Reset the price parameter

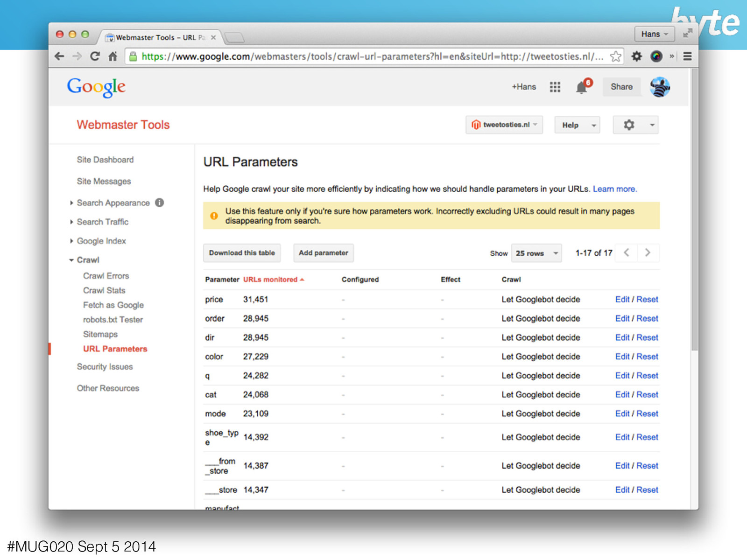tap(647, 300)
